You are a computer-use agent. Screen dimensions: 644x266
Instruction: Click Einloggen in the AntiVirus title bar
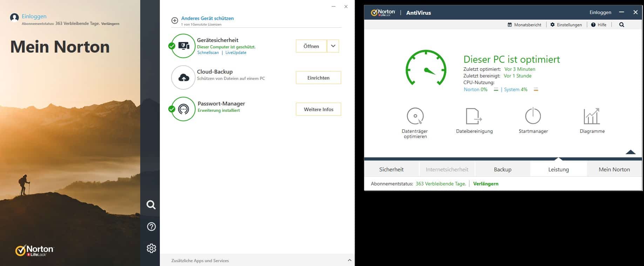pos(600,12)
